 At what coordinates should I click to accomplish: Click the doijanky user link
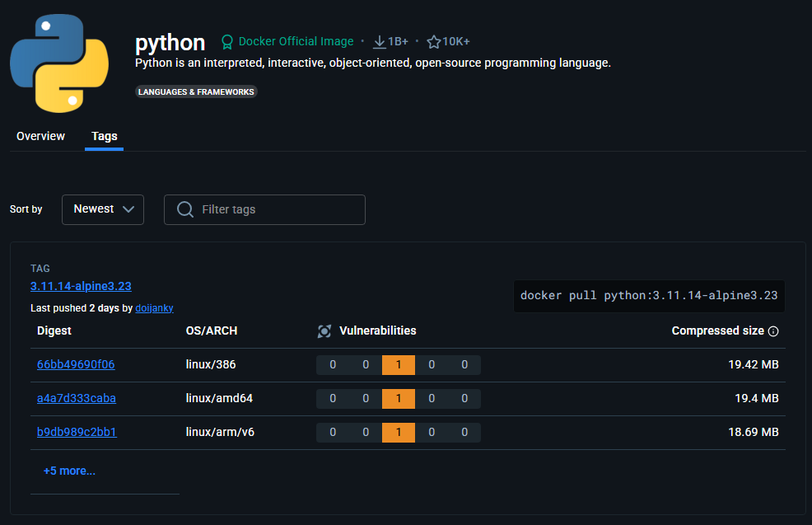154,307
